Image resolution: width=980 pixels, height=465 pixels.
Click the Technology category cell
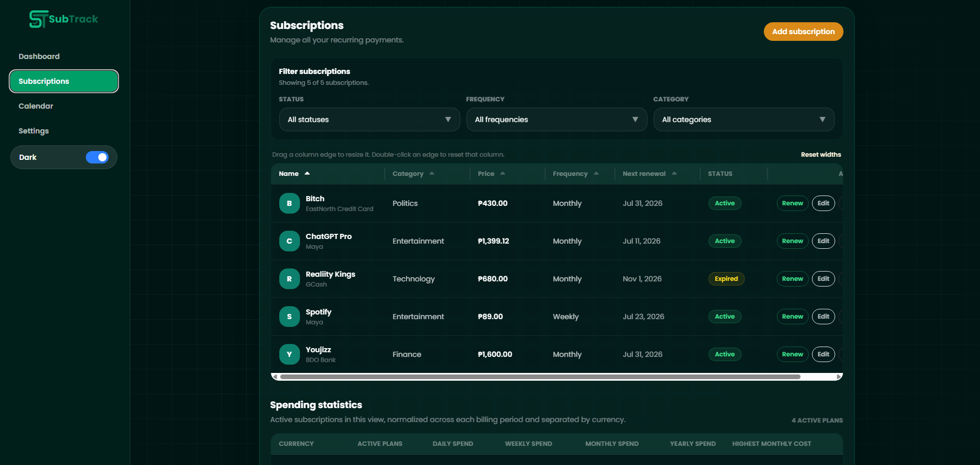(414, 279)
